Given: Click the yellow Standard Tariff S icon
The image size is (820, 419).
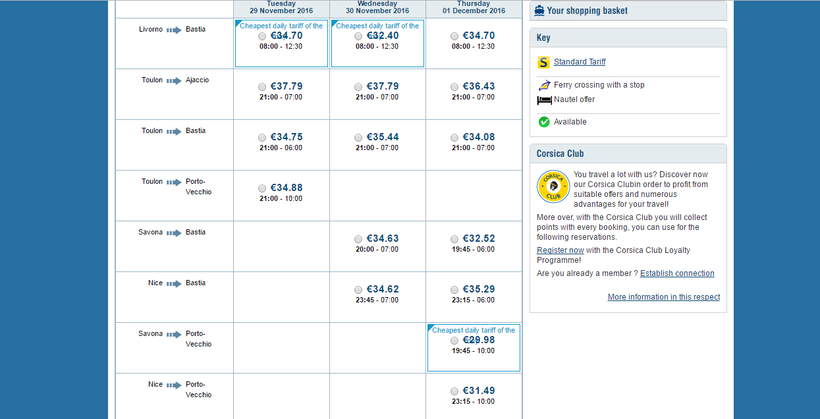Looking at the screenshot, I should point(544,62).
